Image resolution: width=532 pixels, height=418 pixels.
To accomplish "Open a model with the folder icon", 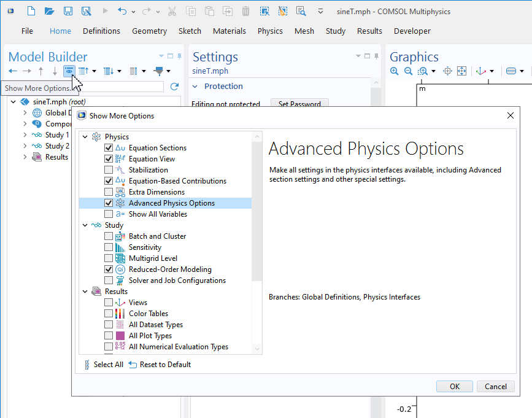I will [x=49, y=11].
